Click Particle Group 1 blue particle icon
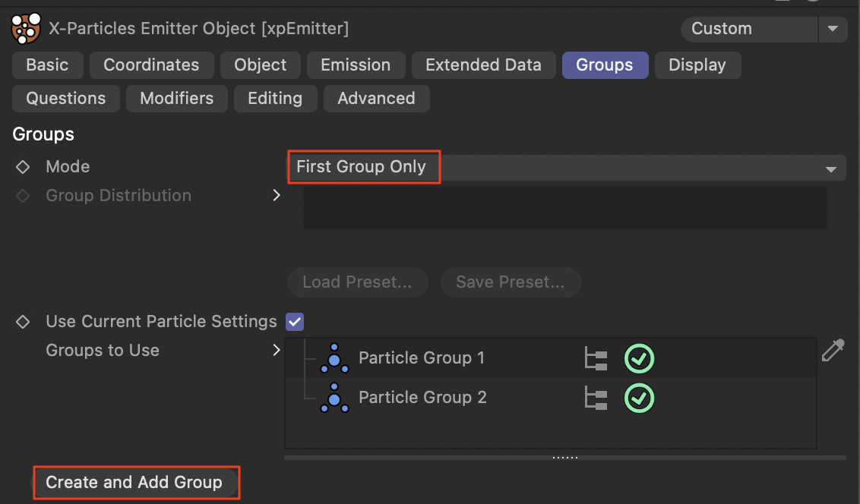 334,358
